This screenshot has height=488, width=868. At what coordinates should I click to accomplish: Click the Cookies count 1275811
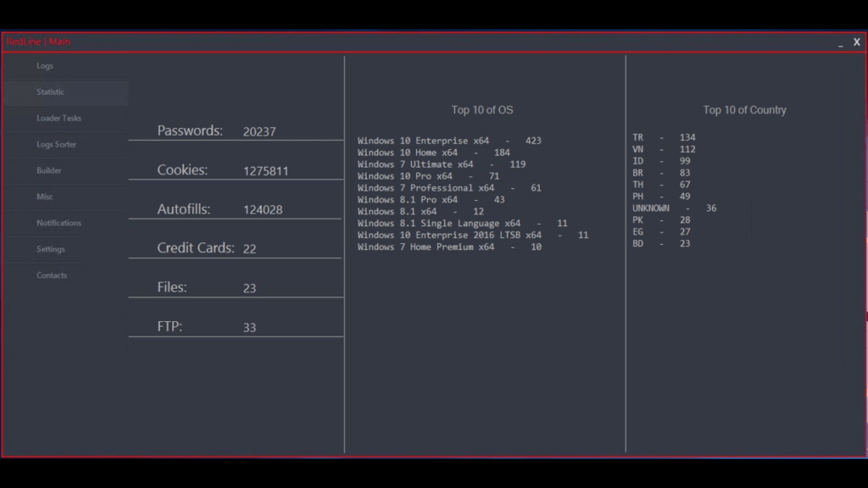tap(265, 171)
